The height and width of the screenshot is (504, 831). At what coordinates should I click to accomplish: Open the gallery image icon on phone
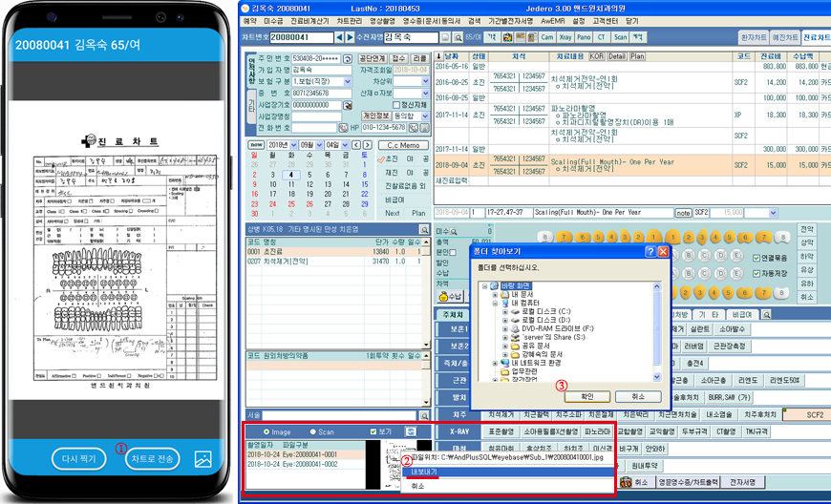tap(202, 458)
